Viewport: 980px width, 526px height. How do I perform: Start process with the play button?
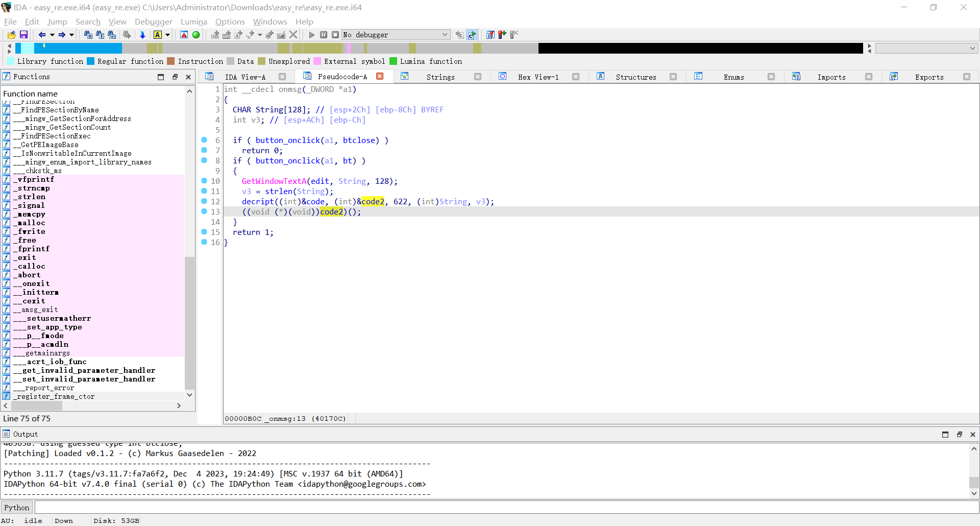coord(312,35)
